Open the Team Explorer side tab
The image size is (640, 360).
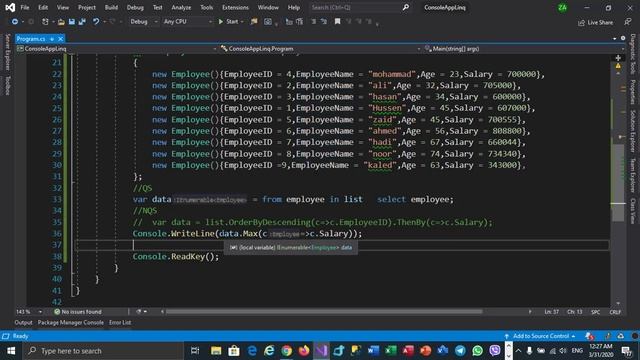[x=633, y=176]
